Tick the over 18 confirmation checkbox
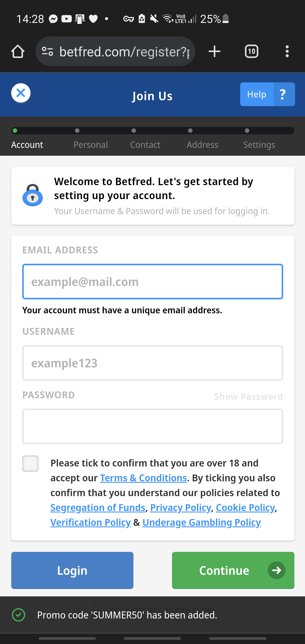The image size is (305, 644). click(x=30, y=463)
